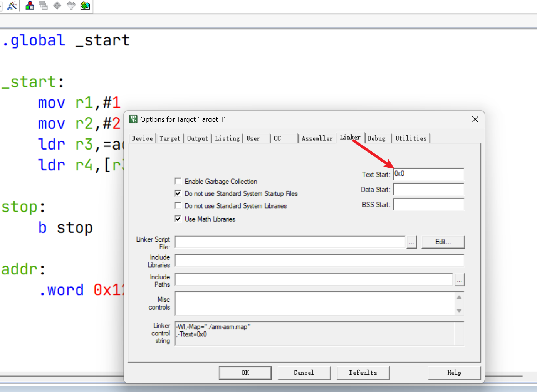Browse for Linker Script File

pyautogui.click(x=412, y=242)
